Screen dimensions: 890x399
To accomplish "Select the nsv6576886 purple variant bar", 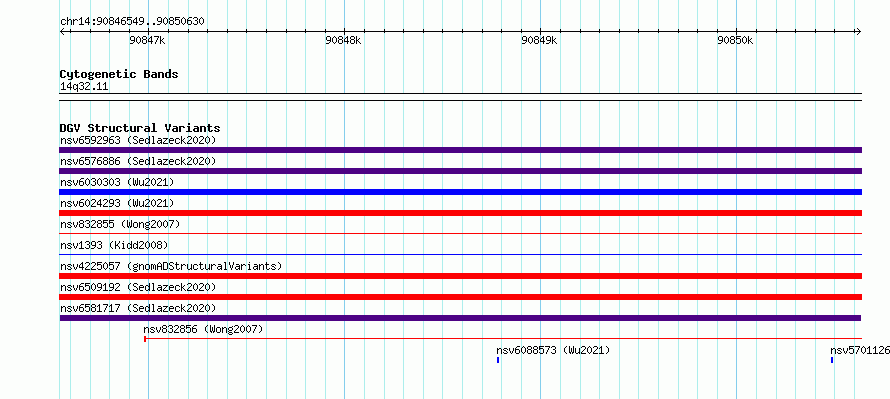I will click(x=460, y=171).
